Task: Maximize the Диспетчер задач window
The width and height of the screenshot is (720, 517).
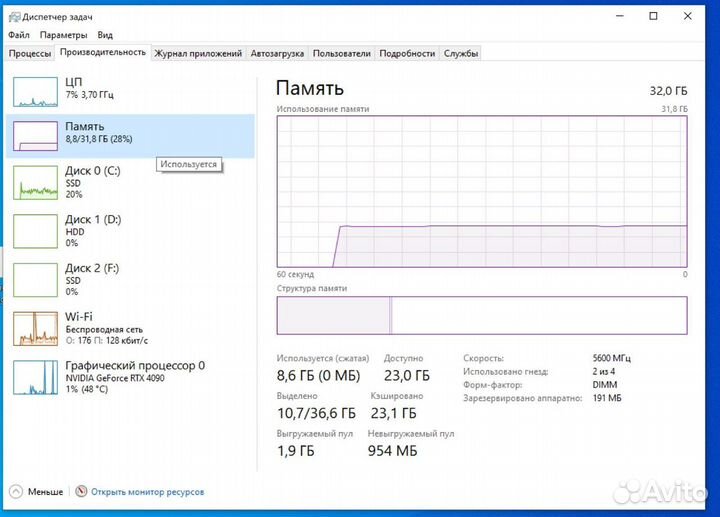Action: 653,16
